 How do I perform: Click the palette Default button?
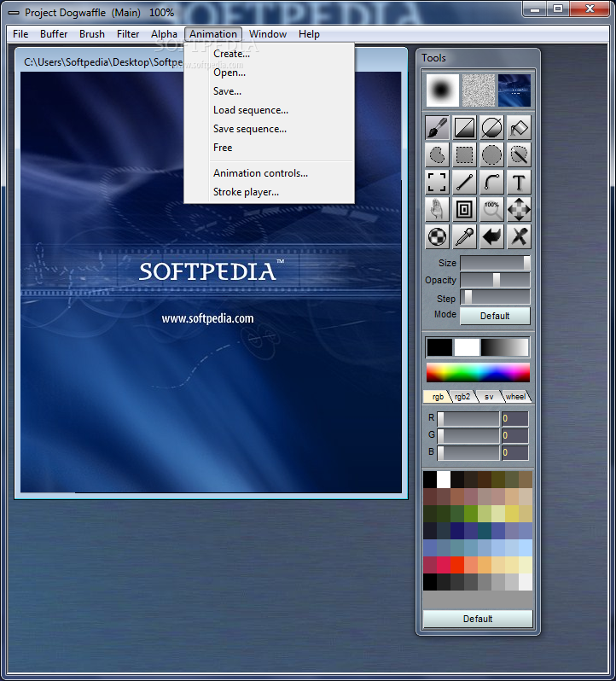pos(478,619)
